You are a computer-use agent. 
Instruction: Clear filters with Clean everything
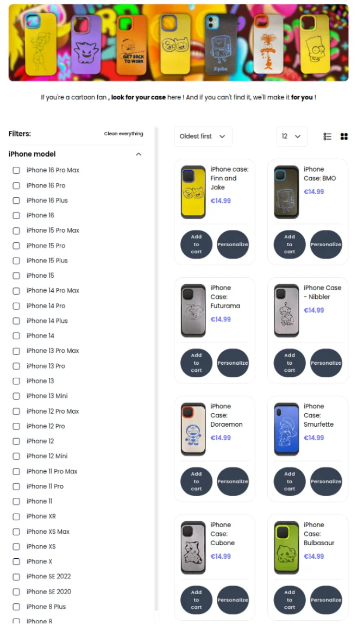coord(124,134)
